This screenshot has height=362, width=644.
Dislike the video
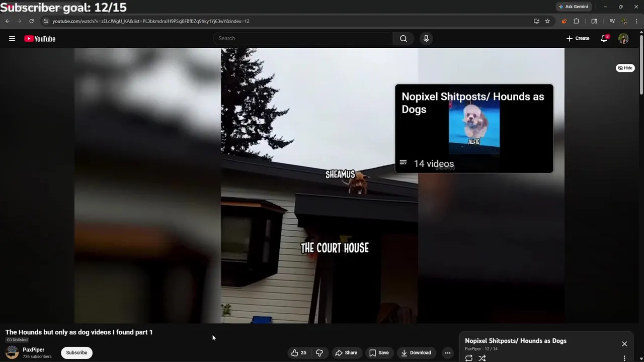[x=319, y=353]
